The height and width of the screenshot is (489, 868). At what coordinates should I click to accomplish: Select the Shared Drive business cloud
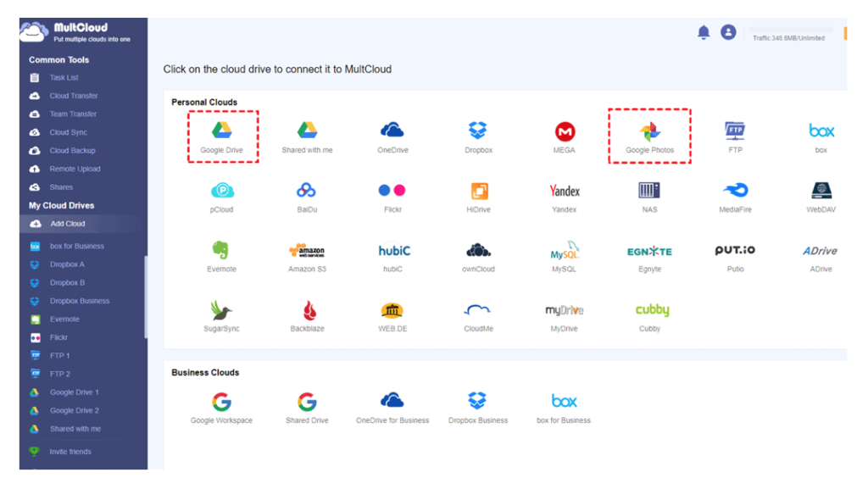[x=307, y=408]
